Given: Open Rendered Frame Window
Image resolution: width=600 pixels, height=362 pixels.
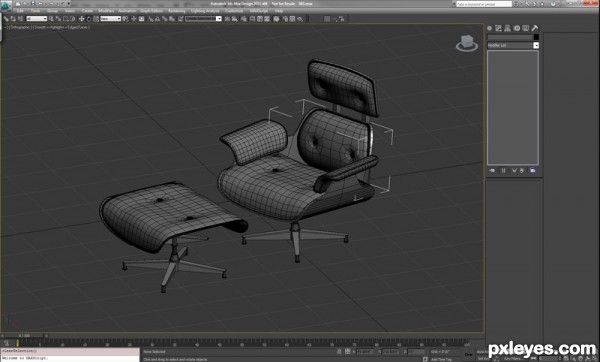Looking at the screenshot, I should [292, 18].
